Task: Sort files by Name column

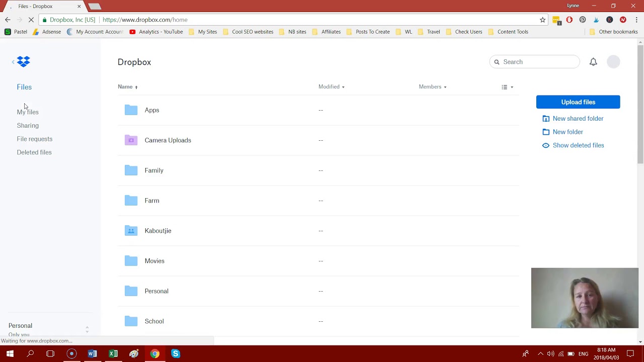Action: (x=128, y=87)
